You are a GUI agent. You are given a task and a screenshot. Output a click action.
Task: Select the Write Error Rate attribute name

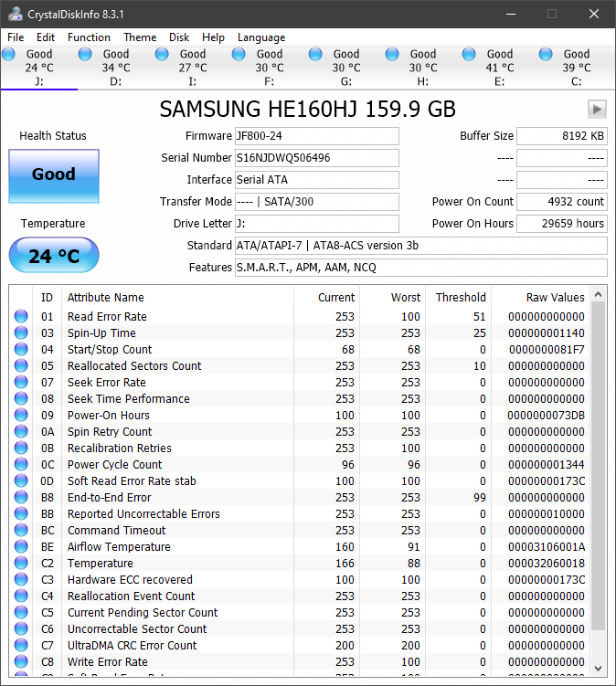[x=107, y=662]
